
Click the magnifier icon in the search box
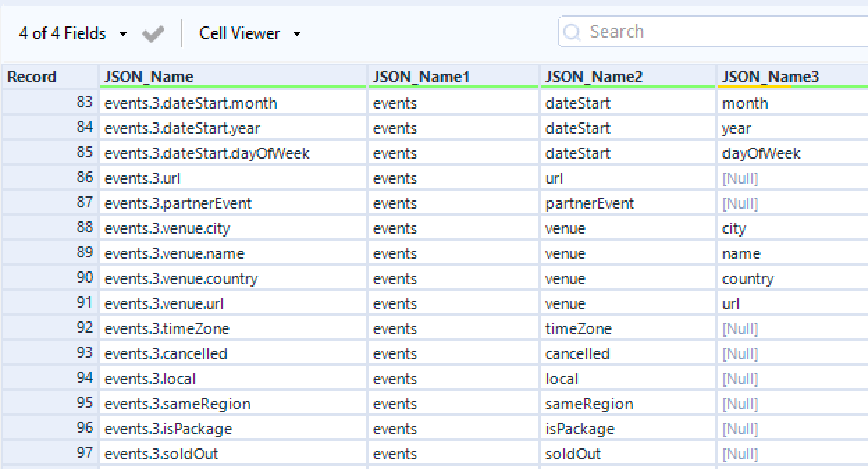(572, 31)
